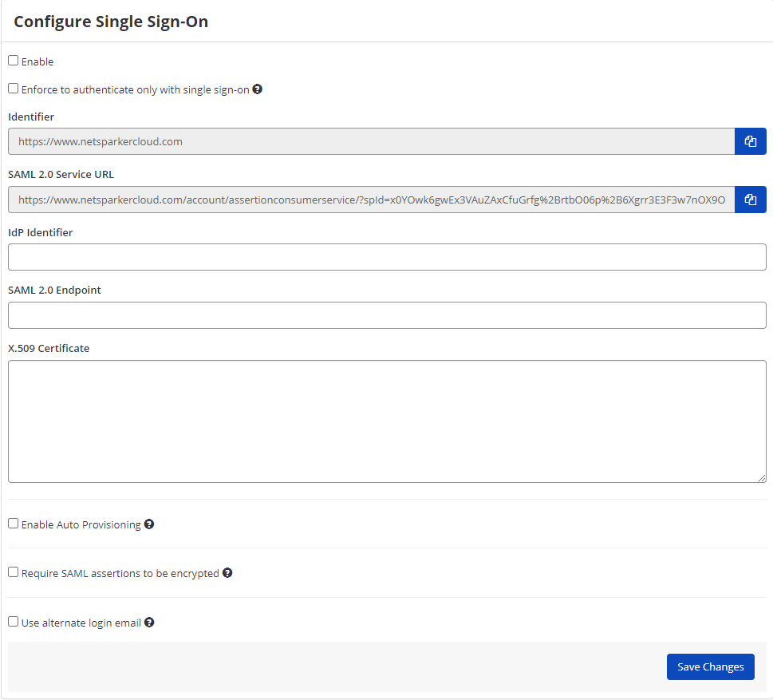
Task: Check Require SAML assertions to be encrypted
Action: 13,571
